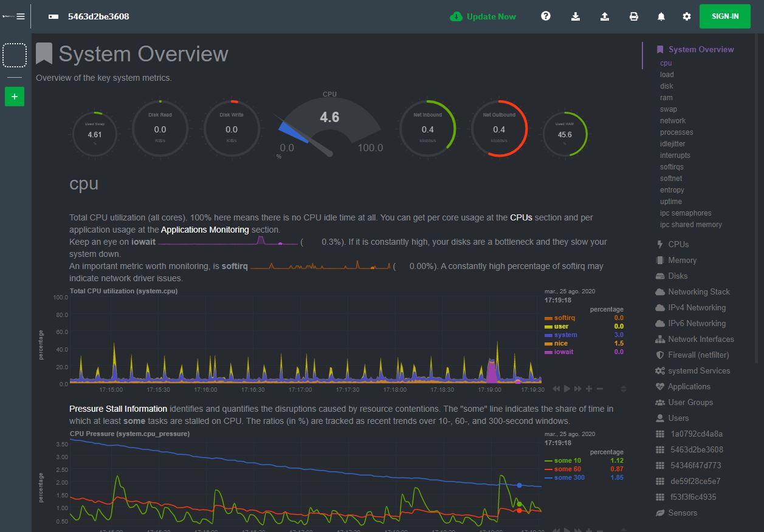The width and height of the screenshot is (764, 532).
Task: Toggle the iowait dimension in CPU legend
Action: [x=563, y=352]
